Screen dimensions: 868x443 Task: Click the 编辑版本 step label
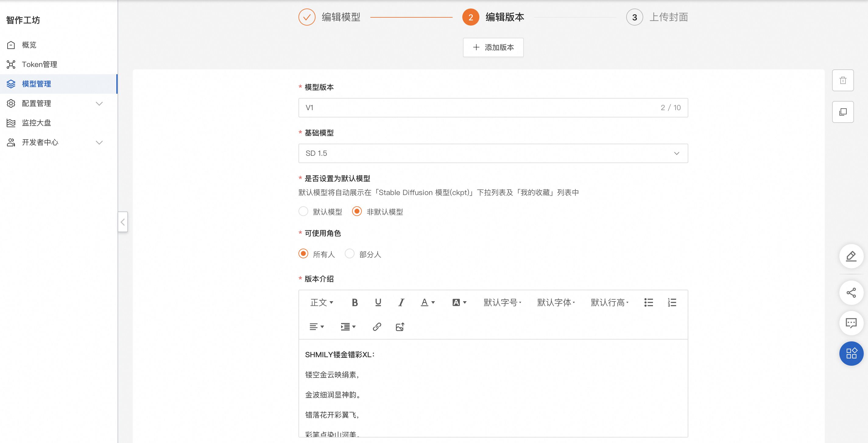pos(504,17)
